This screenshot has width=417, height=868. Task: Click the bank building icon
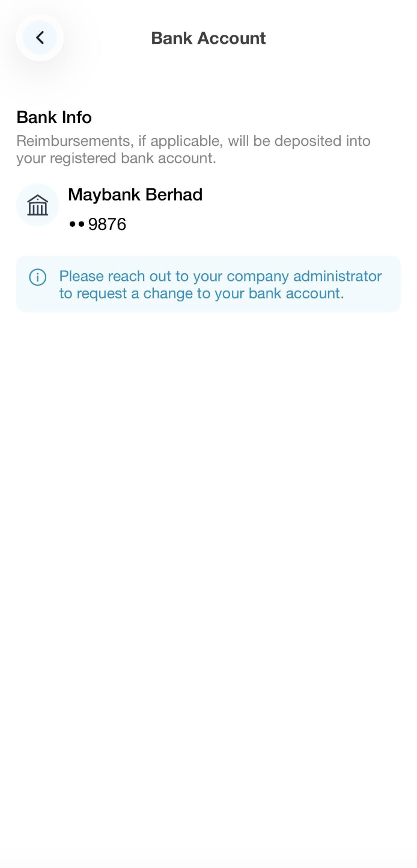pyautogui.click(x=38, y=206)
